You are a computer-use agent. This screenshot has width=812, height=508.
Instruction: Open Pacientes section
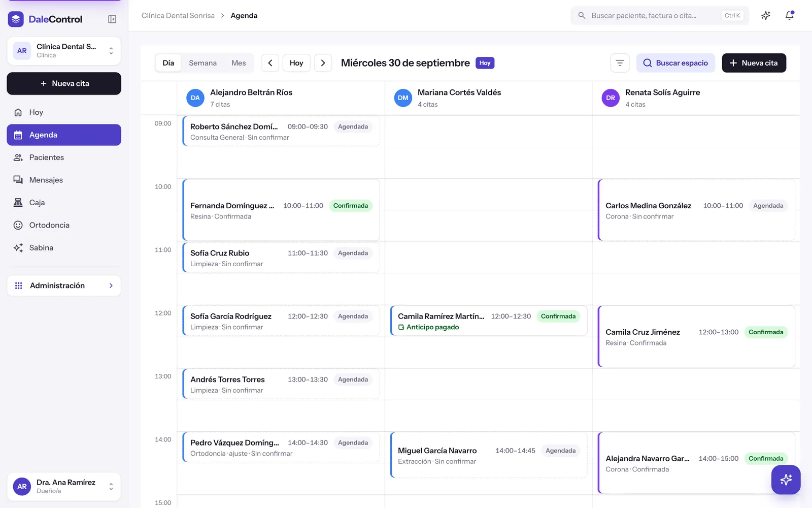point(64,157)
